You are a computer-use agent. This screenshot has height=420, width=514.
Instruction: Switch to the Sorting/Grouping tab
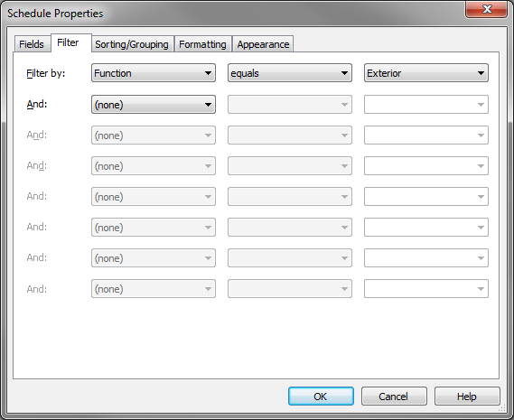point(132,44)
